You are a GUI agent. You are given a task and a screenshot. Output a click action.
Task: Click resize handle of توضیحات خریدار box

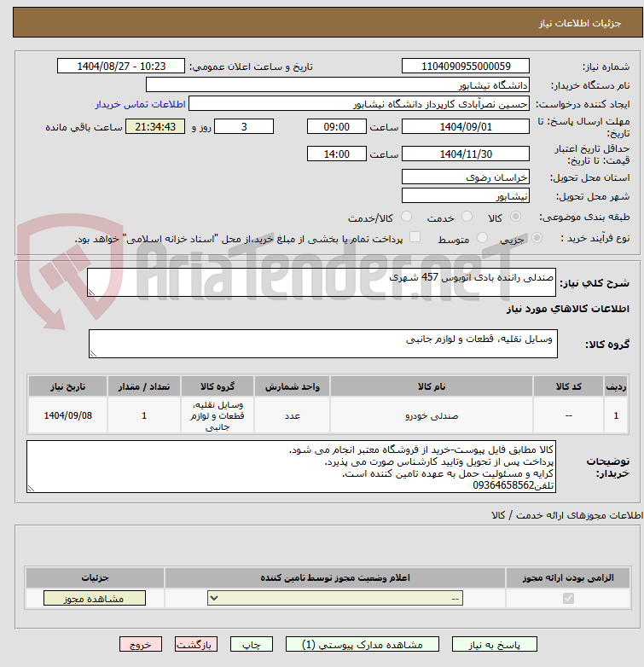pyautogui.click(x=31, y=489)
